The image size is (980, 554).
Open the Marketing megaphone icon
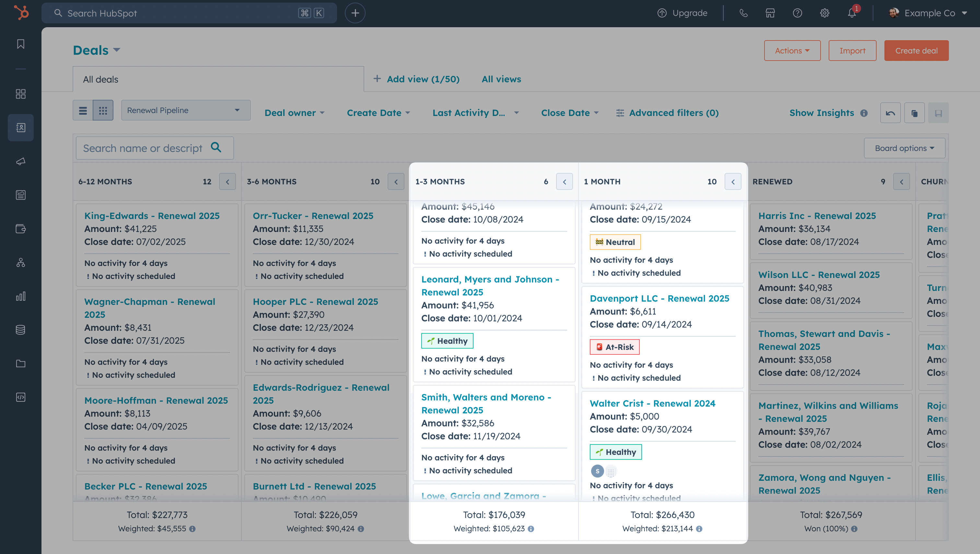(20, 161)
